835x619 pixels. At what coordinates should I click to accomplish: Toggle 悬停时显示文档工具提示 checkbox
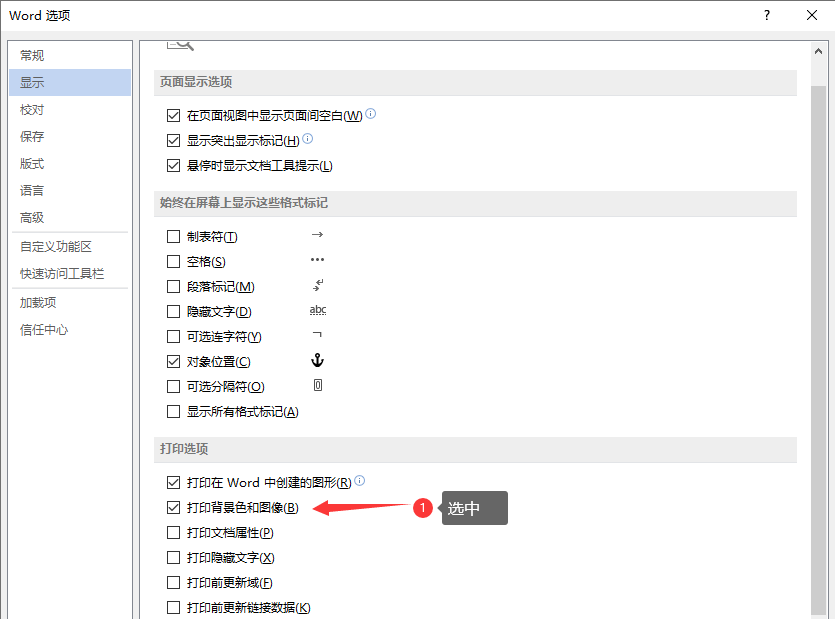[x=174, y=165]
